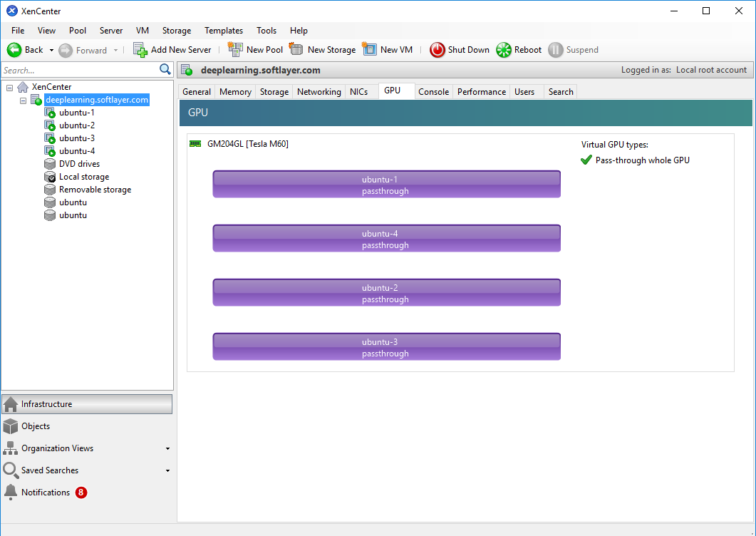Collapse the XenCenter tree node
Screen dimensions: 756x536
tap(10, 88)
